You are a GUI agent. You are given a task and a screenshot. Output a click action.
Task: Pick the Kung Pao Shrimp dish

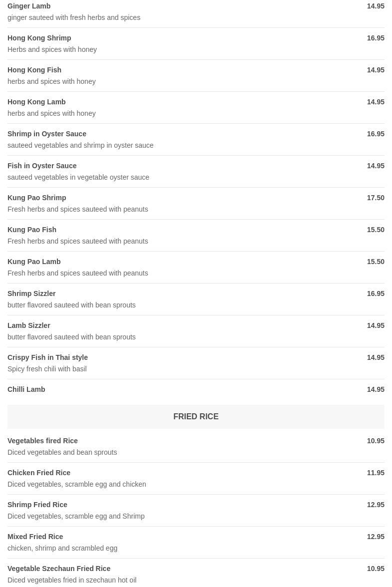click(x=36, y=198)
